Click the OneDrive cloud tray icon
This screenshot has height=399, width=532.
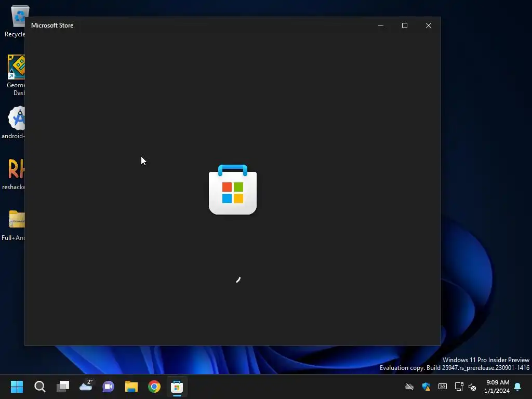(409, 387)
